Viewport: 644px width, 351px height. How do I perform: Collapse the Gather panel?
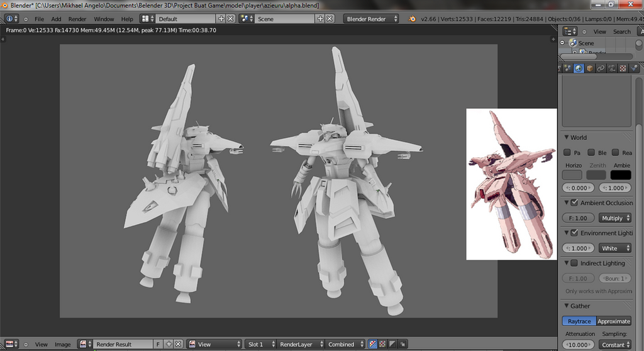tap(567, 306)
